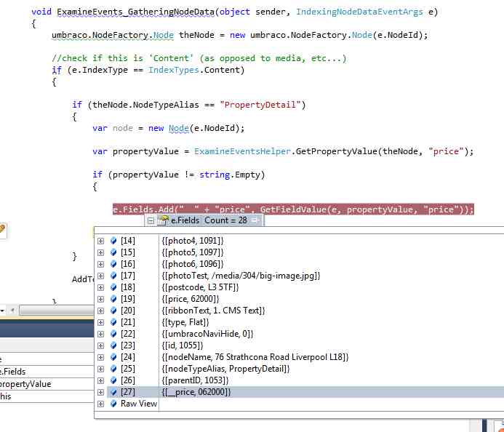The width and height of the screenshot is (504, 432).
Task: Expand entry [16] photo6
Action: tap(100, 264)
